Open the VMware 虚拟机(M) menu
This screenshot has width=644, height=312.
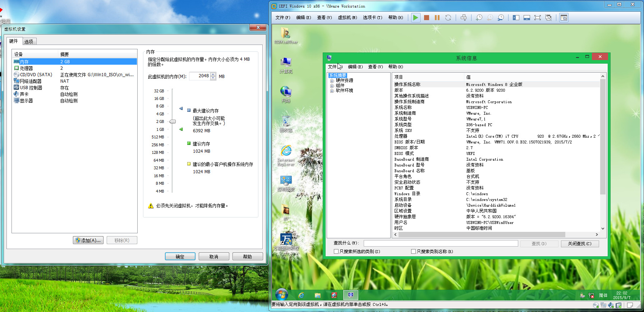(x=348, y=18)
